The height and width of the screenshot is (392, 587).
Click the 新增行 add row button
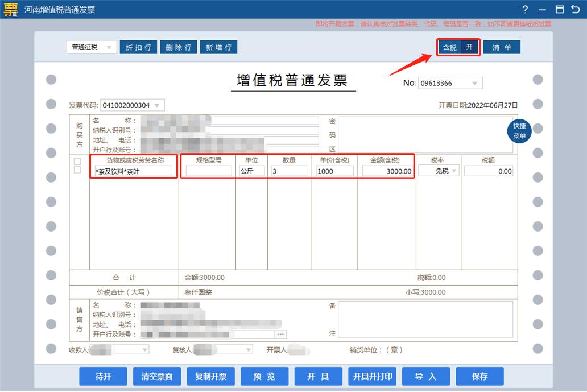(x=218, y=47)
